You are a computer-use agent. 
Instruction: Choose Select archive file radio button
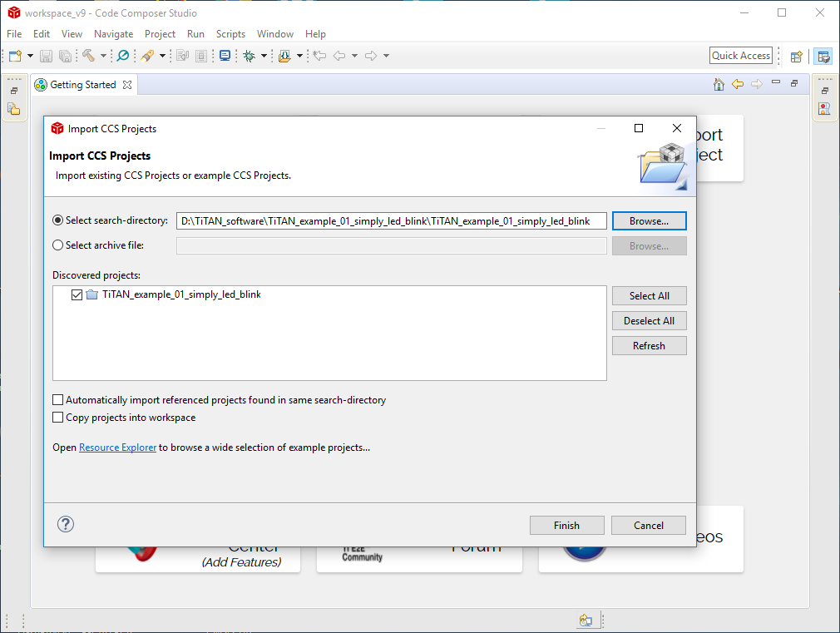point(58,245)
